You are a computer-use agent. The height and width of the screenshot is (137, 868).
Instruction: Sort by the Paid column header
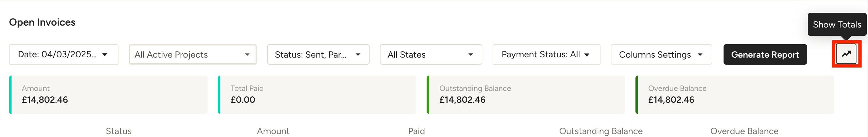click(416, 131)
